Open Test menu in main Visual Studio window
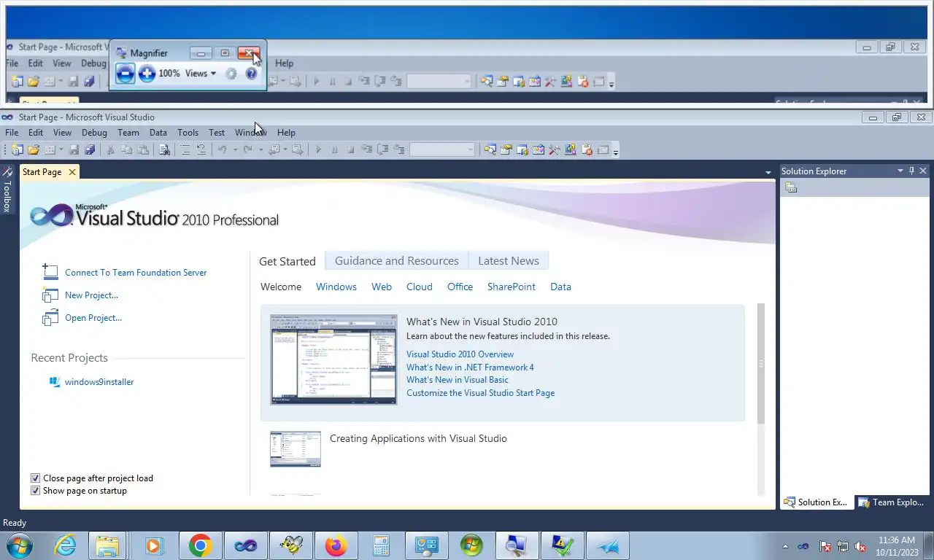934x560 pixels. [x=217, y=133]
